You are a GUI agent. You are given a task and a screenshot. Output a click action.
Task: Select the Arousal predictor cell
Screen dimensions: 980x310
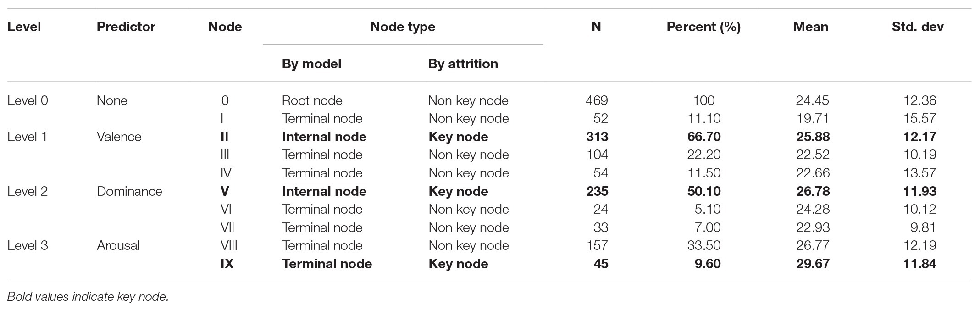click(118, 245)
